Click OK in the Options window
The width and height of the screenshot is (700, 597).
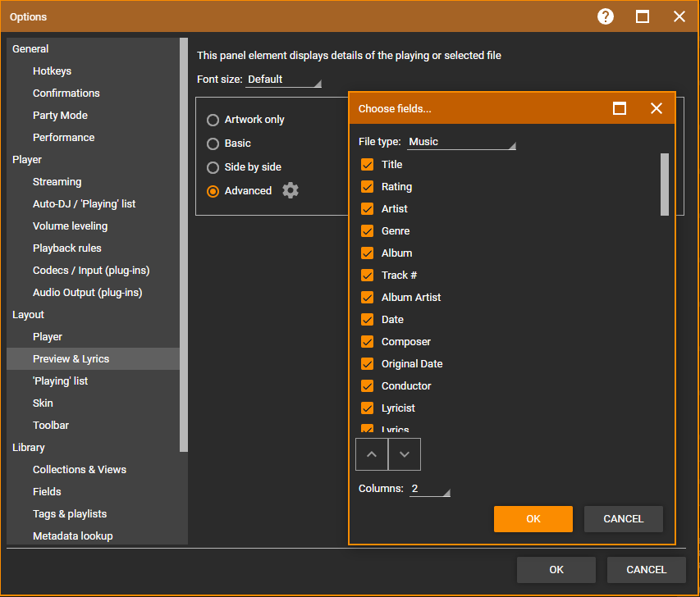click(556, 570)
